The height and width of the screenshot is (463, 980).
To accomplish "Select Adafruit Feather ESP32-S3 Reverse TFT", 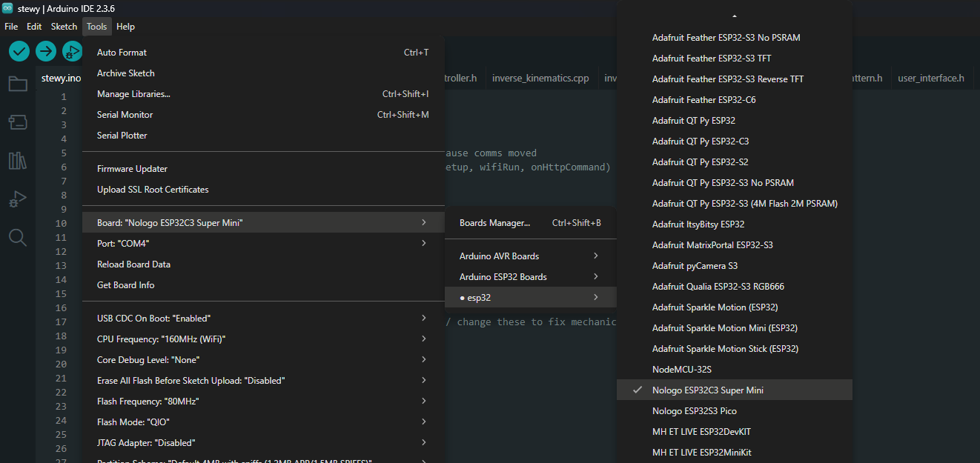I will [x=735, y=79].
